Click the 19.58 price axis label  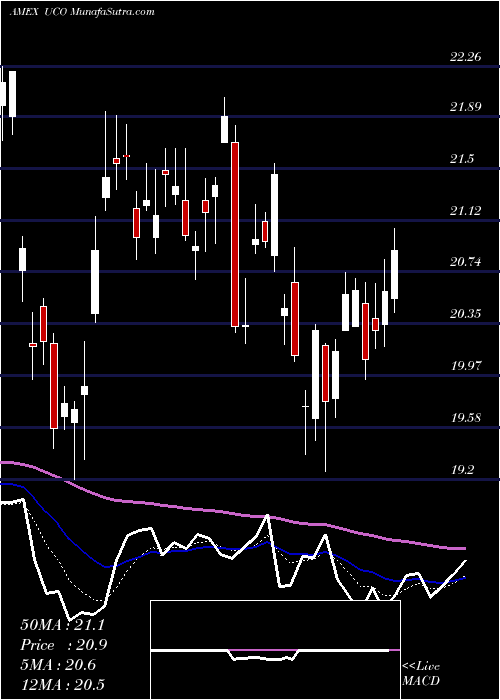pyautogui.click(x=466, y=418)
